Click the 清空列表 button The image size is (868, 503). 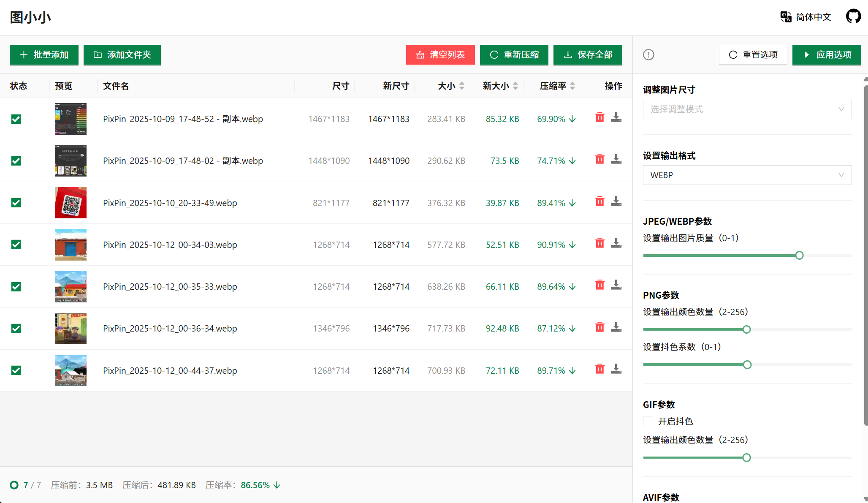point(440,55)
